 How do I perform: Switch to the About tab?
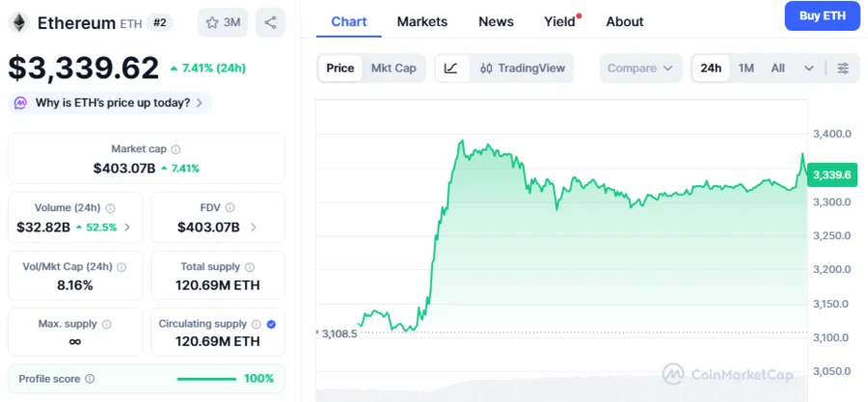pyautogui.click(x=624, y=21)
